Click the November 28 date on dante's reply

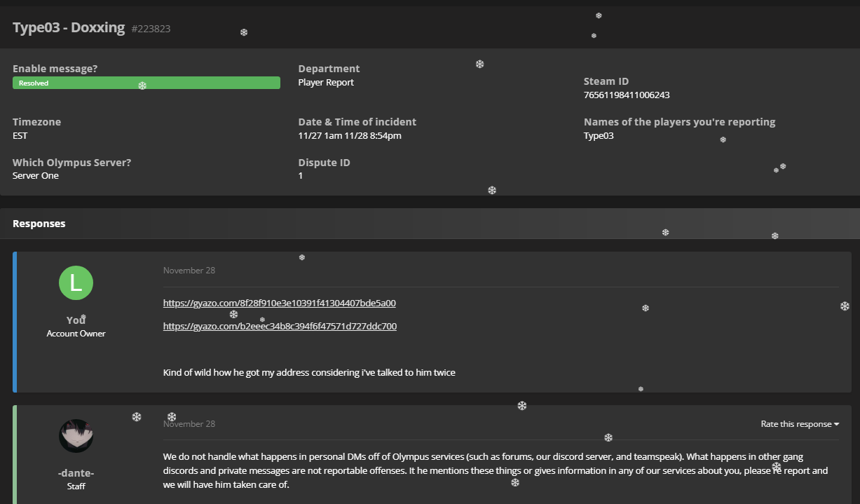(189, 424)
